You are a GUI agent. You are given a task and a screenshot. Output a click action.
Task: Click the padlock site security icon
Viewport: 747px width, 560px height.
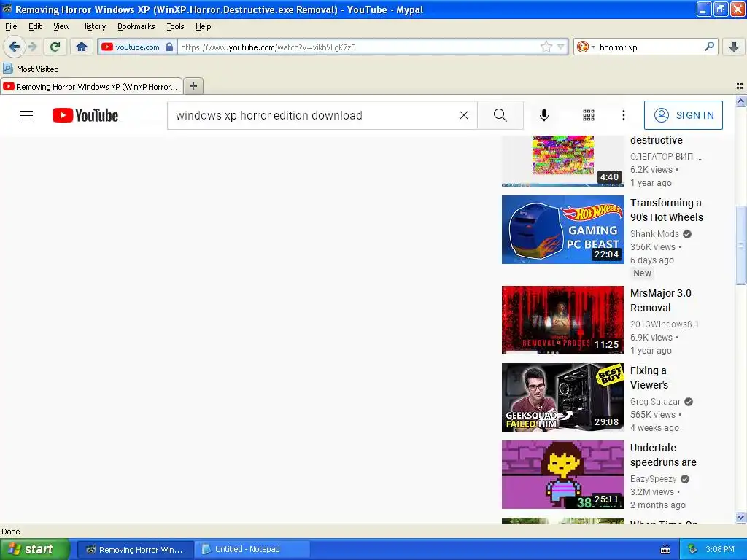(x=169, y=47)
